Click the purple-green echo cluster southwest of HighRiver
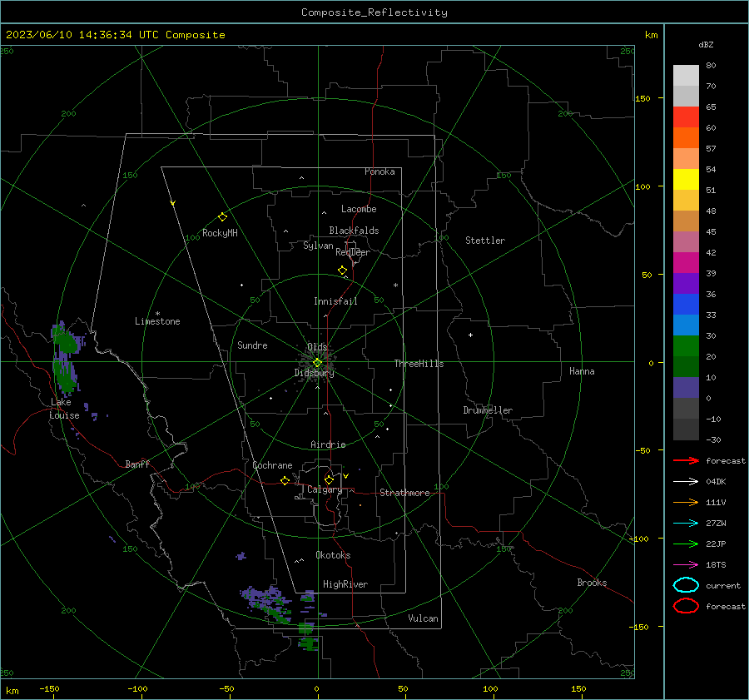This screenshot has height=700, width=749. (x=267, y=604)
